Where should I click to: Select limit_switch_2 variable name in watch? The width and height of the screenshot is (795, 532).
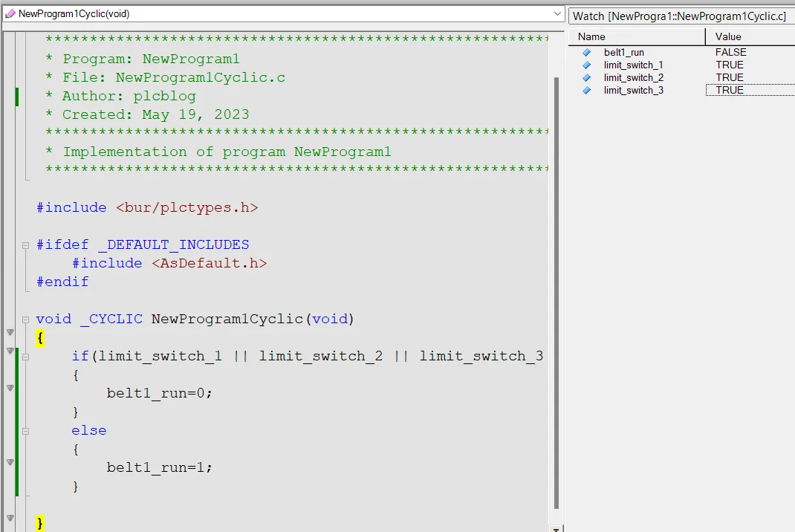pyautogui.click(x=633, y=77)
